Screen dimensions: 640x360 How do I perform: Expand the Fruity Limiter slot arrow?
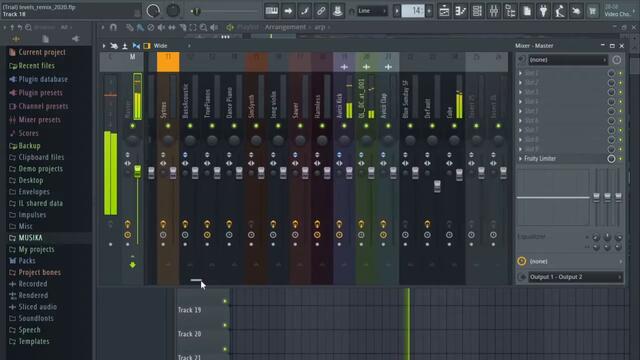pos(520,158)
